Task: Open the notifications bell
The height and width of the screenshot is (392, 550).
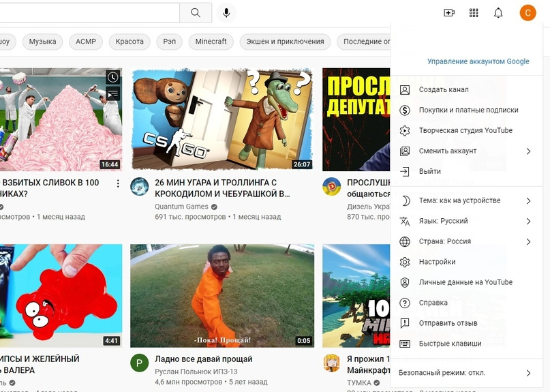Action: coord(498,13)
